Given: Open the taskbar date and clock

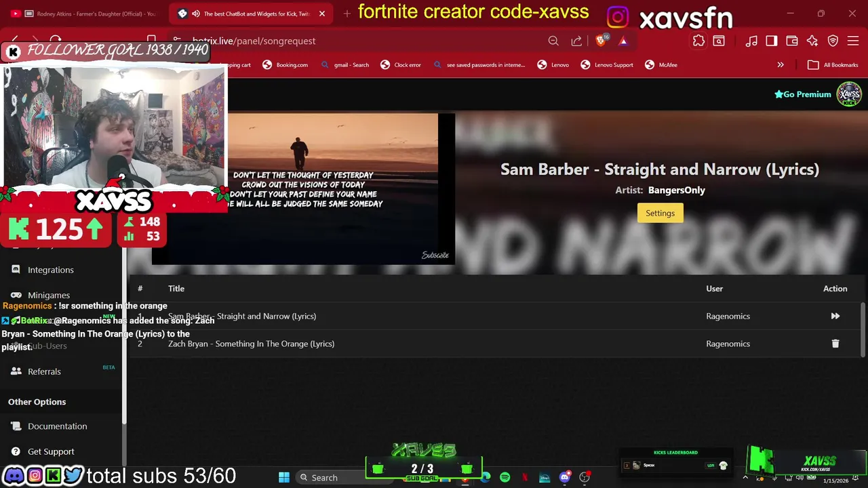Looking at the screenshot, I should [835, 480].
